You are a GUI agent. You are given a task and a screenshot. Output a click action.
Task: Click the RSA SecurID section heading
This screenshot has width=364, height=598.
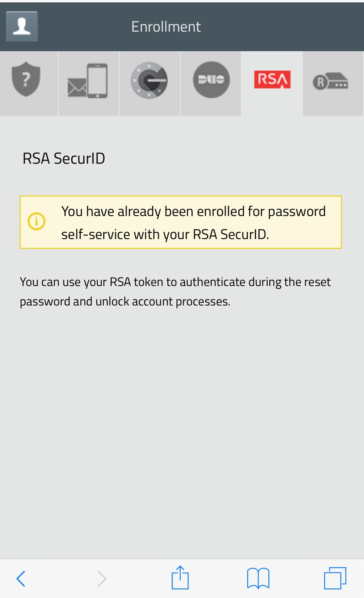pos(64,158)
